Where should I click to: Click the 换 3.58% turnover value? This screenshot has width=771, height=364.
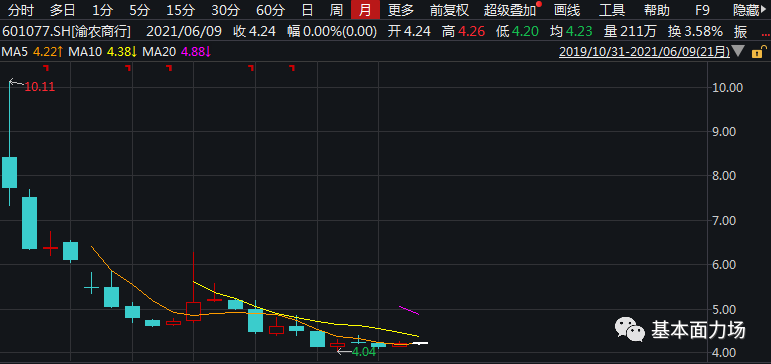click(x=695, y=32)
